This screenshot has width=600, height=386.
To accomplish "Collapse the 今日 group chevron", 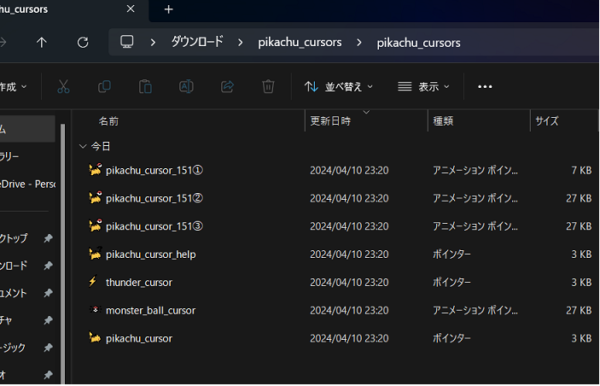I will (82, 146).
